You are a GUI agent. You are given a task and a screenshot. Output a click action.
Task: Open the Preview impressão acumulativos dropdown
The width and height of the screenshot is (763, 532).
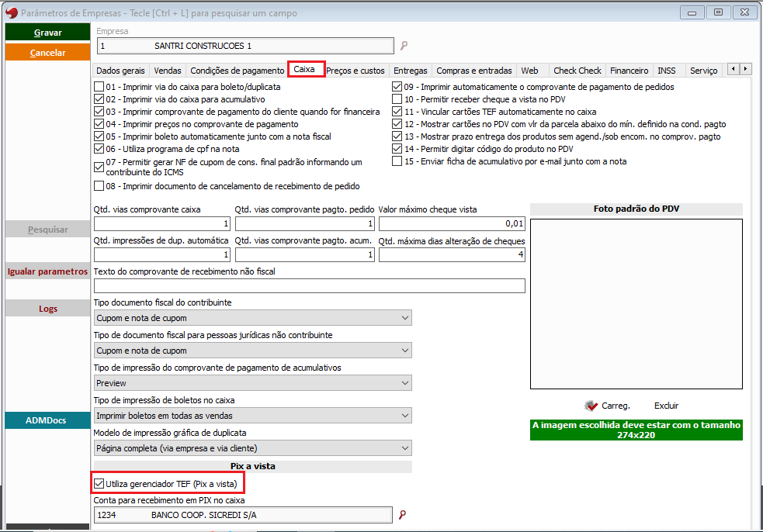tap(252, 382)
